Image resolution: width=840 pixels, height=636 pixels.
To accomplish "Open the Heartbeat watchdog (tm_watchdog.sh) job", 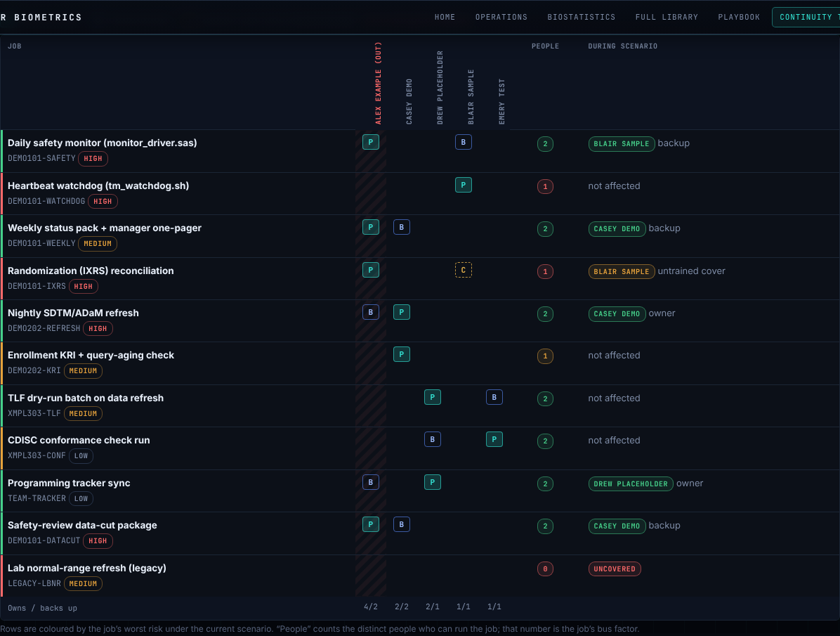I will tap(98, 186).
